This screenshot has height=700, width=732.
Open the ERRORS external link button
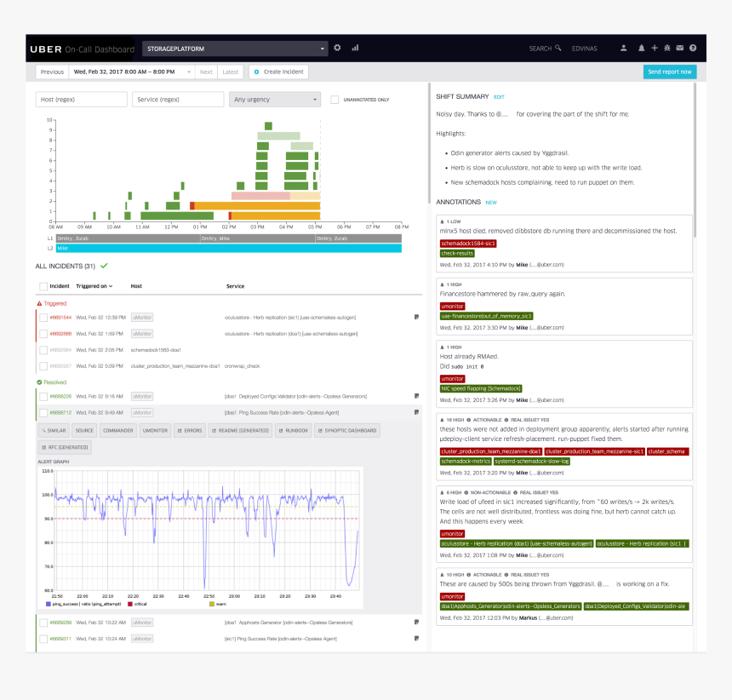(190, 431)
